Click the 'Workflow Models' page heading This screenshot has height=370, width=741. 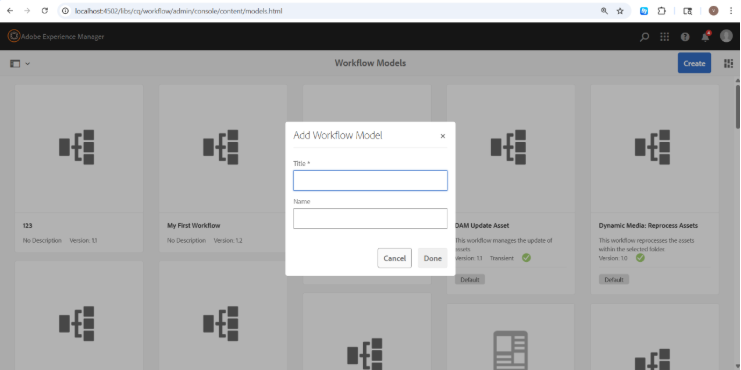point(370,63)
